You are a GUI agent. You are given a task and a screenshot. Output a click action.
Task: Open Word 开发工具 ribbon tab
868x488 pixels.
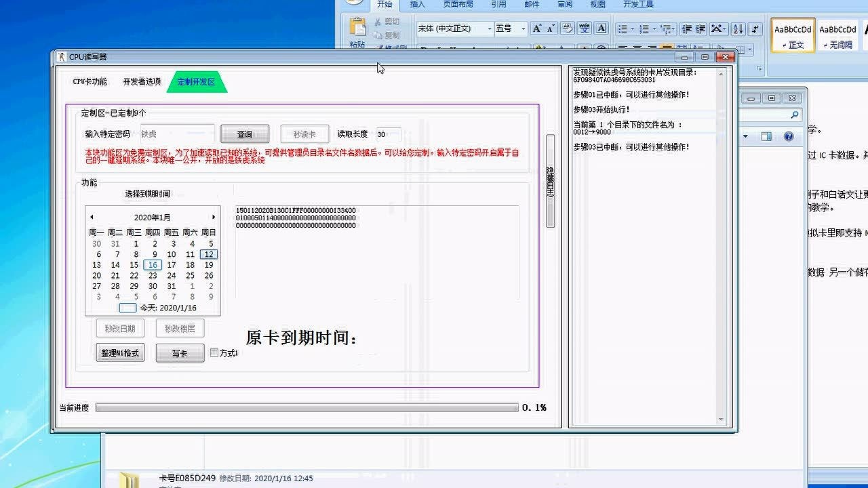638,4
